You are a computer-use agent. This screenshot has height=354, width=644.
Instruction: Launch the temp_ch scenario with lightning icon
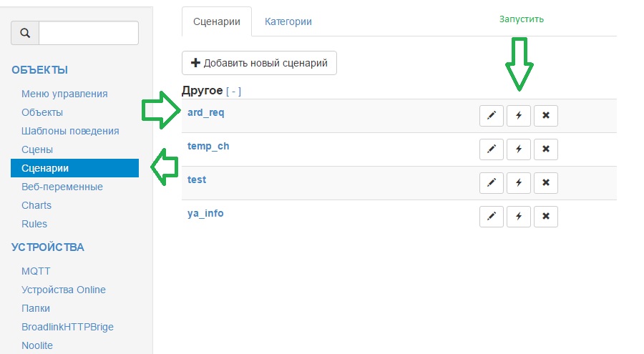(x=519, y=149)
